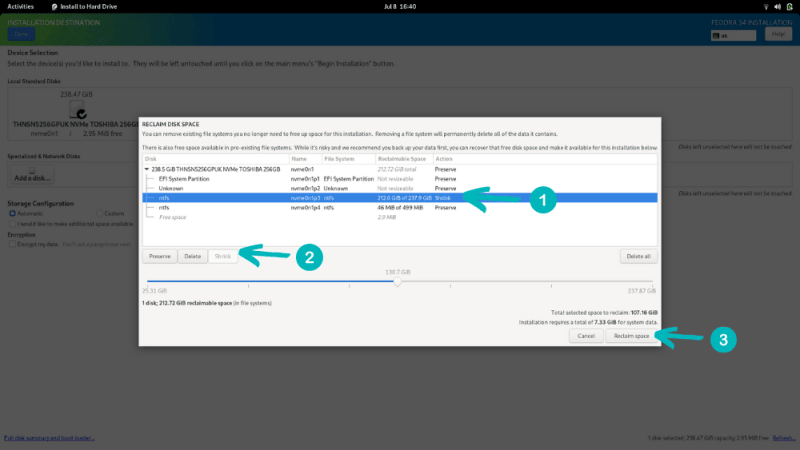The height and width of the screenshot is (450, 800).
Task: Enable the Encrypt my data checkbox
Action: 12,244
